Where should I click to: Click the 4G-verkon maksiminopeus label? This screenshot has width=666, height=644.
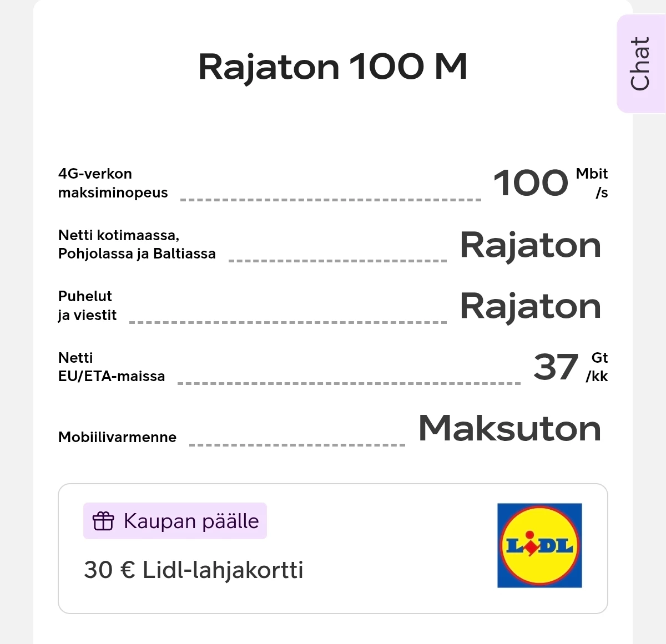tap(113, 183)
